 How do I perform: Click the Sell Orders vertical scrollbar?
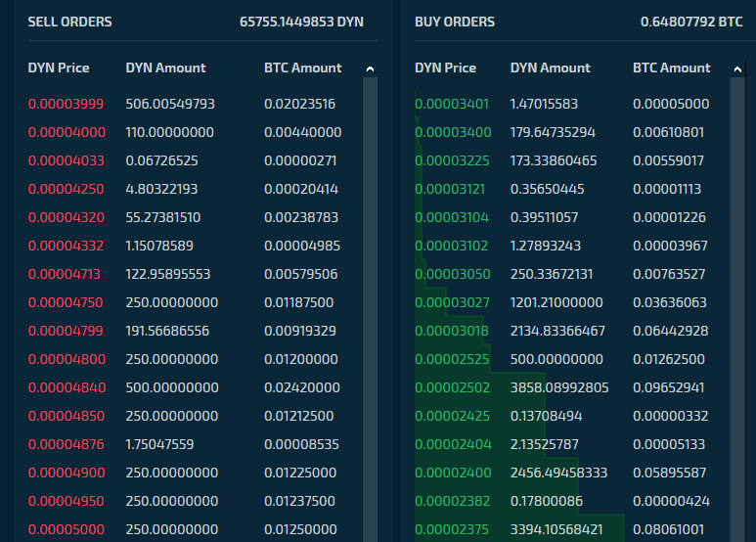coord(370,308)
